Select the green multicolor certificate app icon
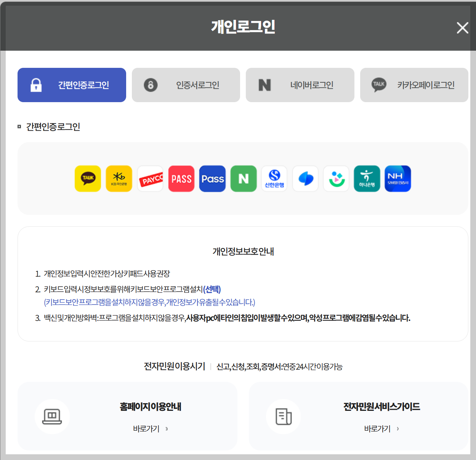The height and width of the screenshot is (460, 476). coord(336,178)
